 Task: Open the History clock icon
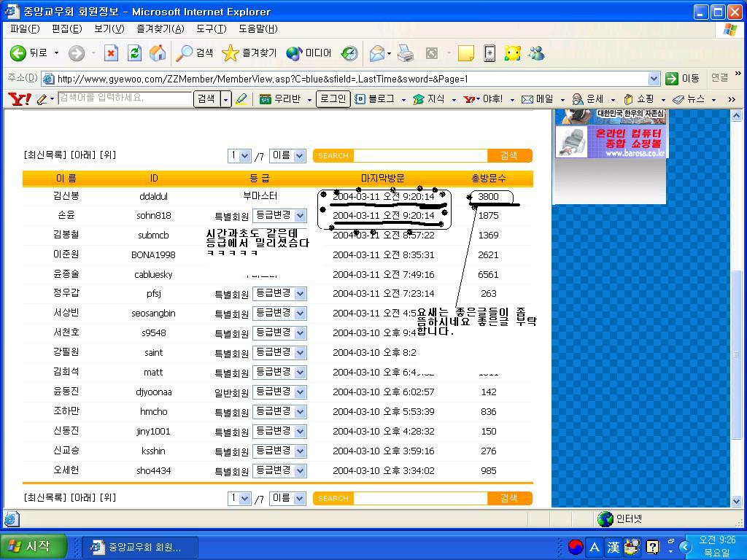(349, 53)
